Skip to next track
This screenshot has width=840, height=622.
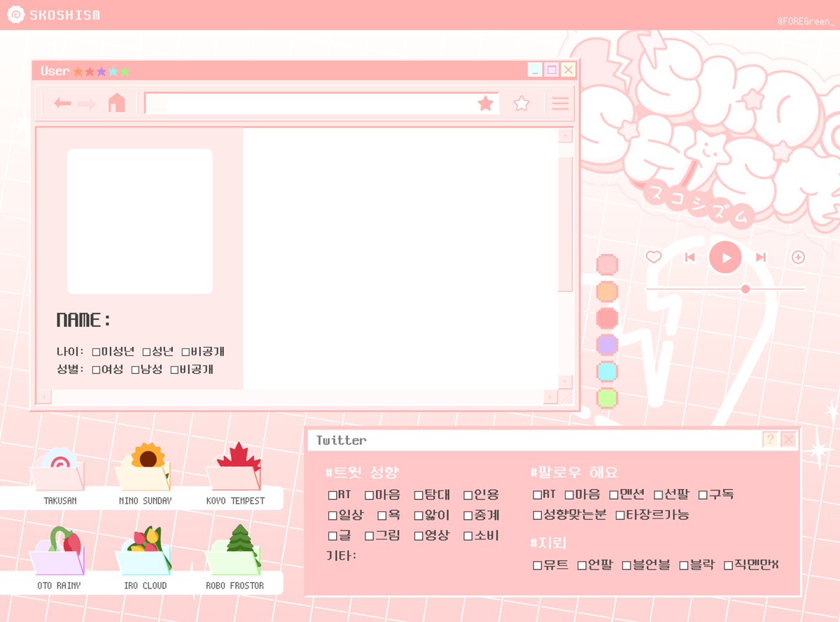761,257
